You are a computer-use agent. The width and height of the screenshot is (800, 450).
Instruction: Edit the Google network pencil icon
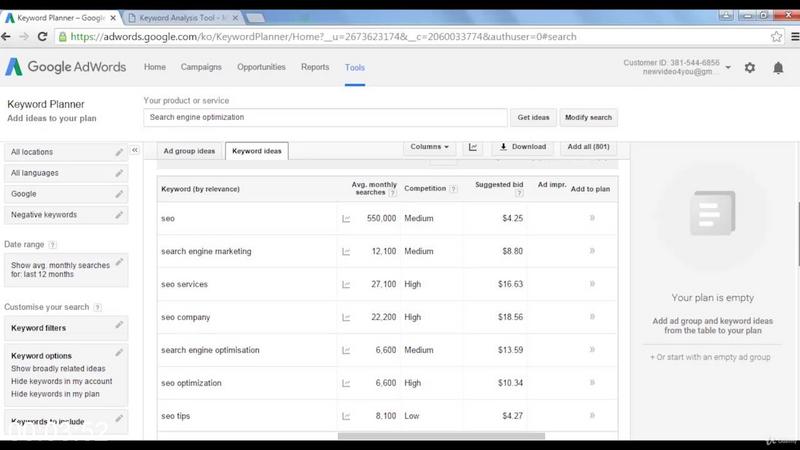(119, 194)
